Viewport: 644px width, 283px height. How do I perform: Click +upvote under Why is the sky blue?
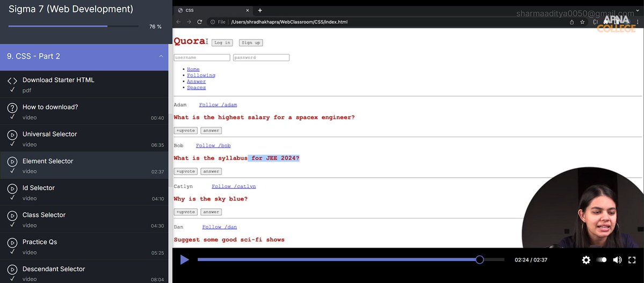point(186,212)
